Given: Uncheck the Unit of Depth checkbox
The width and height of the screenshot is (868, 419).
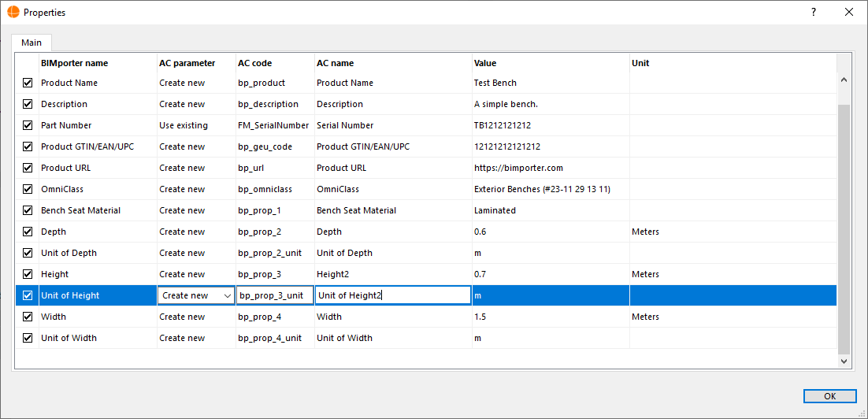Looking at the screenshot, I should [27, 253].
